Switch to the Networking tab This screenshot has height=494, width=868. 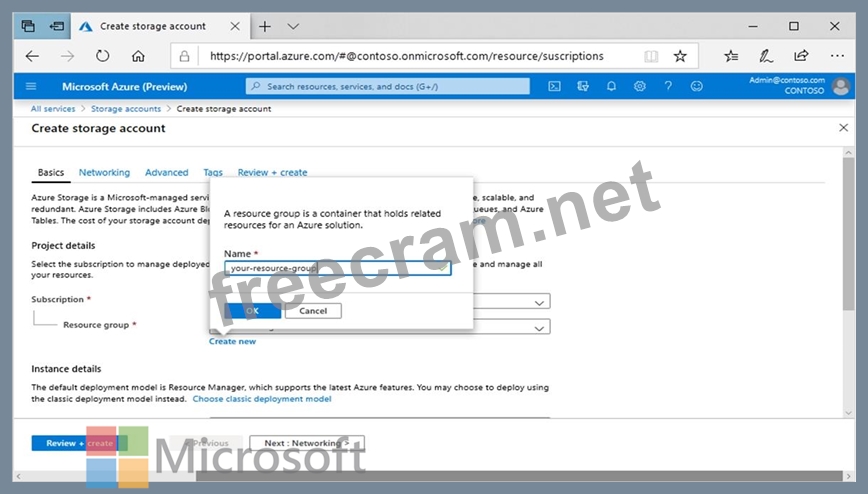[104, 172]
